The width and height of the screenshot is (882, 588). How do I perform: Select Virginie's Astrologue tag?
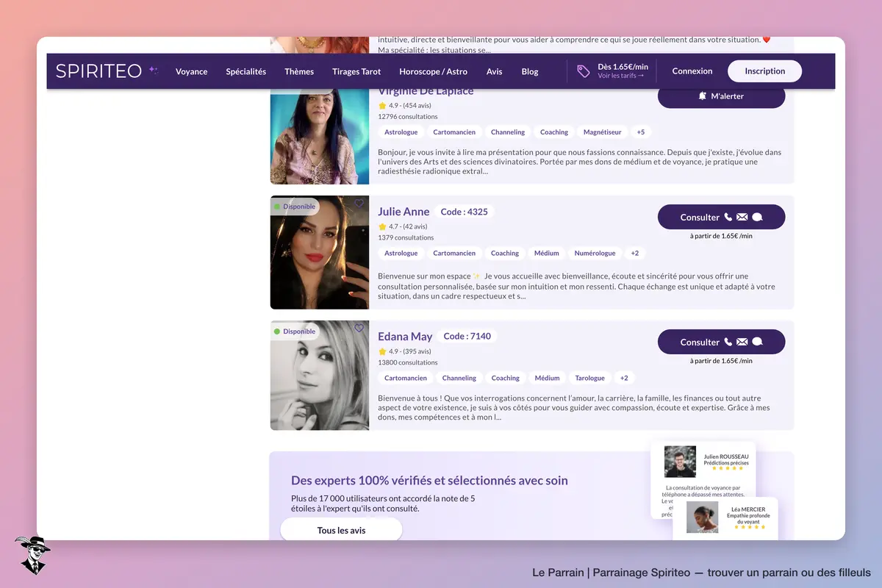click(x=401, y=132)
